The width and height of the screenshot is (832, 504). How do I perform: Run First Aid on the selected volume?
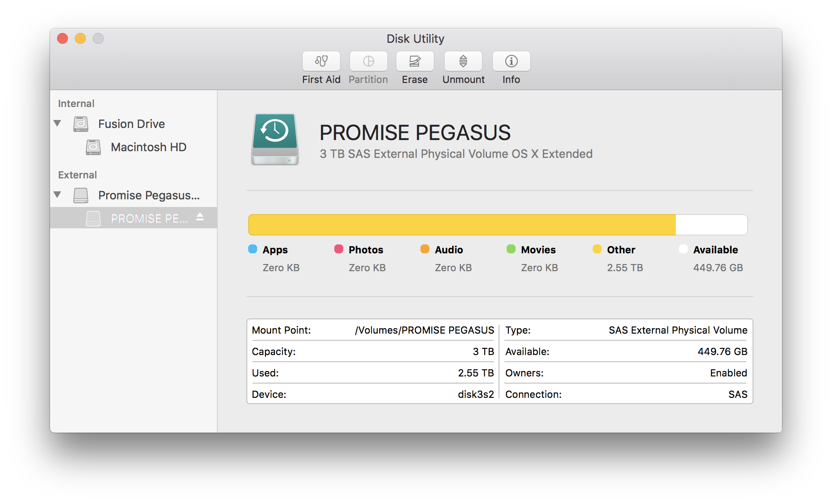point(321,62)
